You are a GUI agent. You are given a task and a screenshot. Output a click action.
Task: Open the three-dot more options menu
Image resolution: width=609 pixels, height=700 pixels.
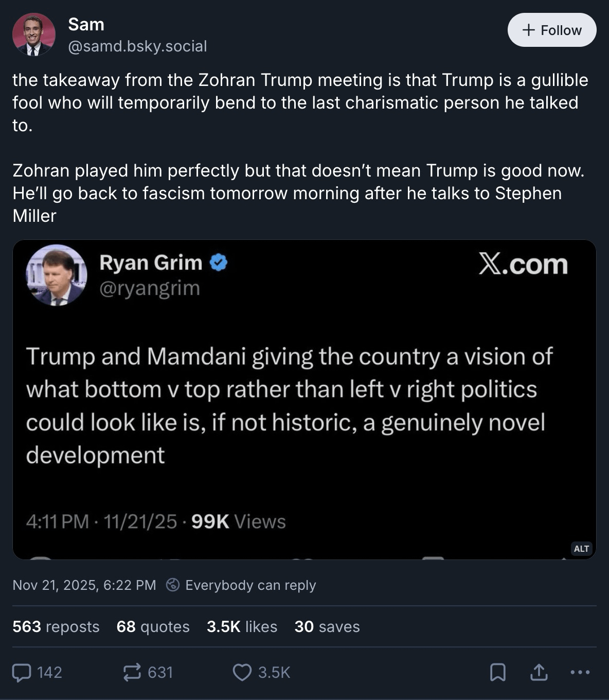click(580, 672)
